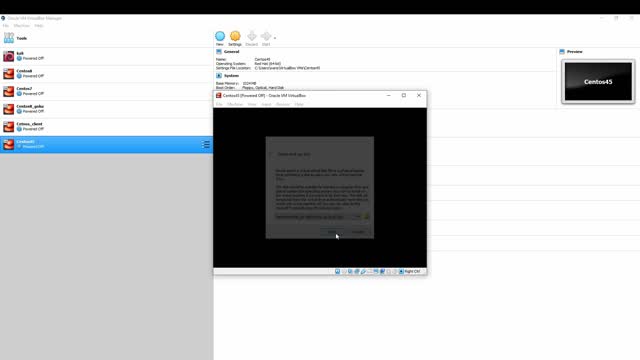Click the Centos45 preview thumbnail
Viewport: 640px width, 360px height.
598,81
